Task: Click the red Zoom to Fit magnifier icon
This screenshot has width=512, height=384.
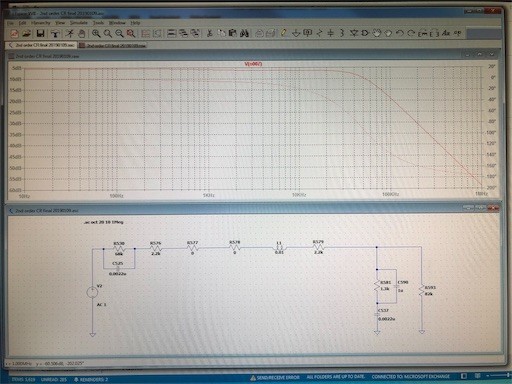Action: coord(131,33)
